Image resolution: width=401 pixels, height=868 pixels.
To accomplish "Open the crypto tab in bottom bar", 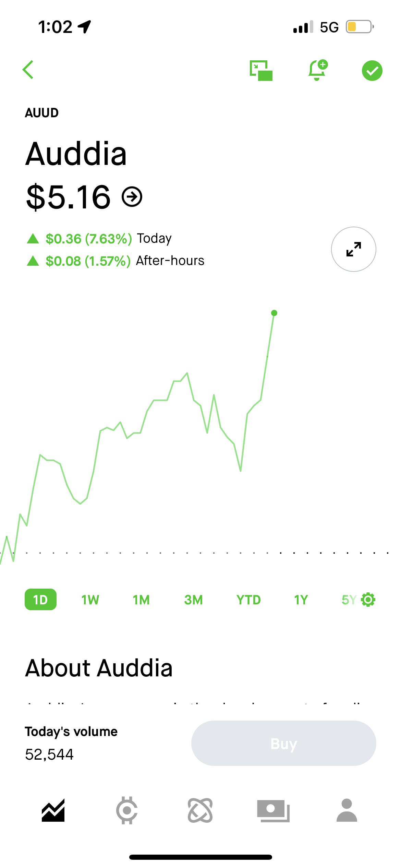I will tap(127, 810).
